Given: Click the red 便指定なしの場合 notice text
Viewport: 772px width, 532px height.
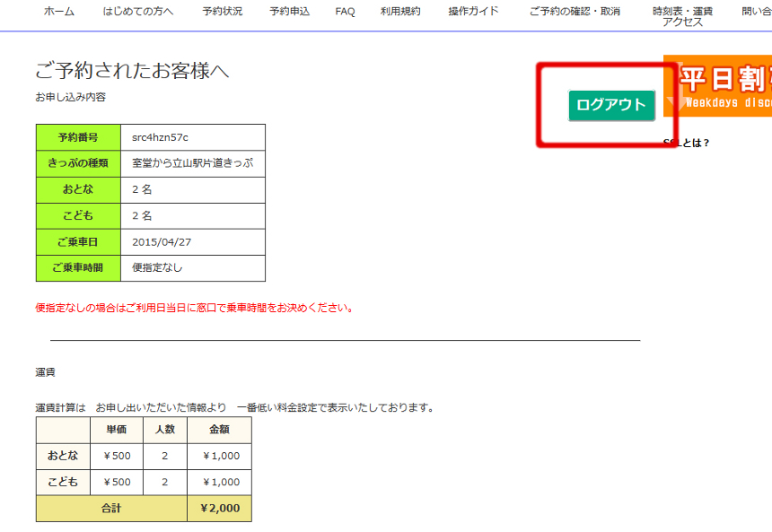Looking at the screenshot, I should tap(193, 308).
